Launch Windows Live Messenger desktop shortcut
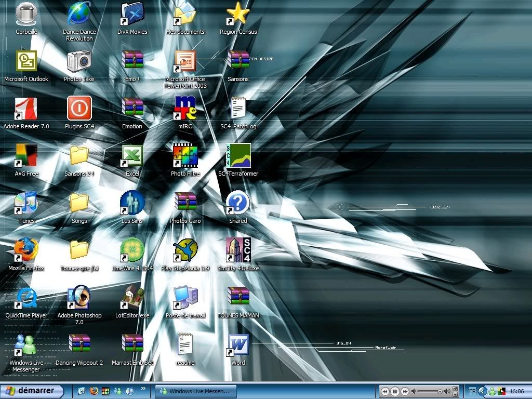The height and width of the screenshot is (399, 532). (x=26, y=353)
